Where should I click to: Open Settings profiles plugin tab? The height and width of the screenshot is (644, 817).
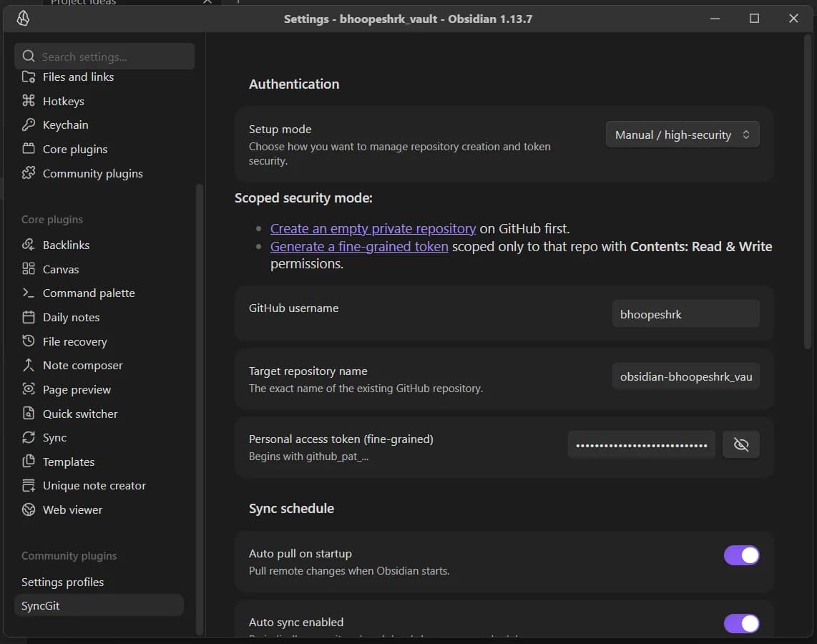click(99, 582)
